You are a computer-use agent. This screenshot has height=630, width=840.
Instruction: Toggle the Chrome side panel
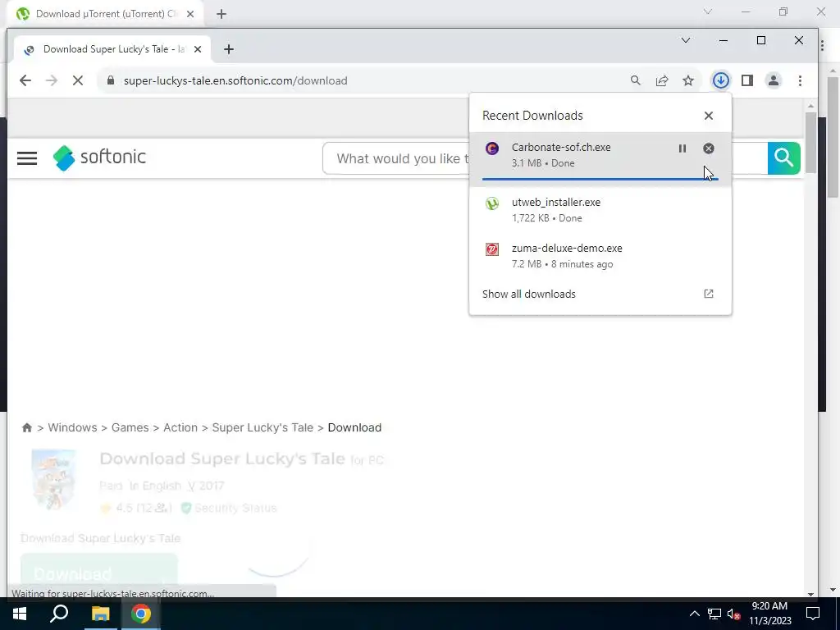[x=746, y=80]
